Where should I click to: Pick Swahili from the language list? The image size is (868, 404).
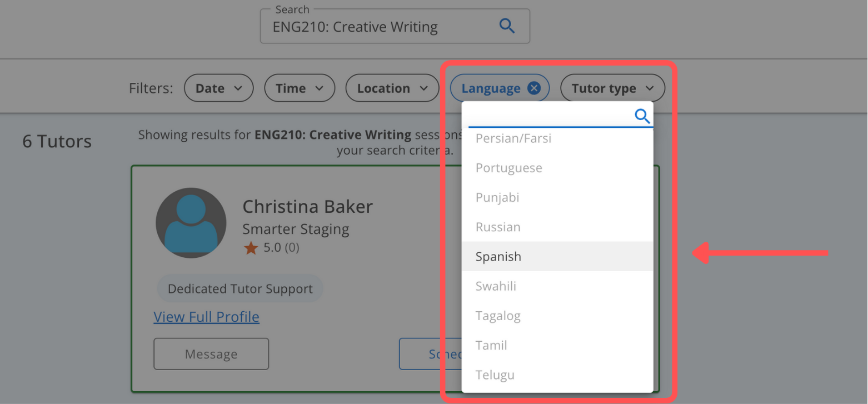click(557, 286)
